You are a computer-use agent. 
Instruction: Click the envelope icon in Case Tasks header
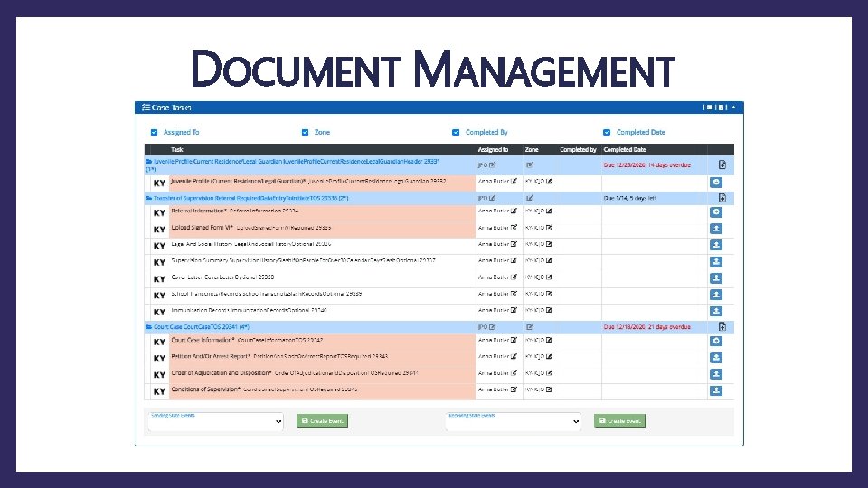coord(710,108)
